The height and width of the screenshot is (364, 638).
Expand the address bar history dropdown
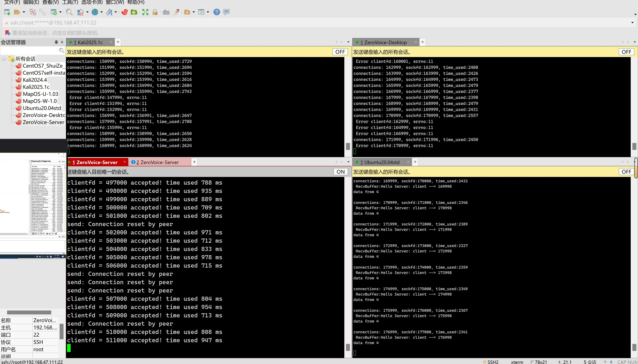point(632,23)
